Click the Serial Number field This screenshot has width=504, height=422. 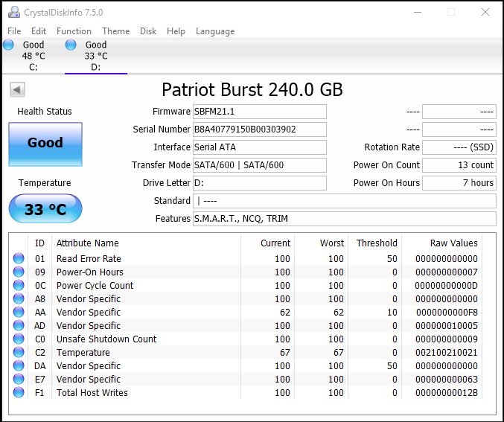260,130
